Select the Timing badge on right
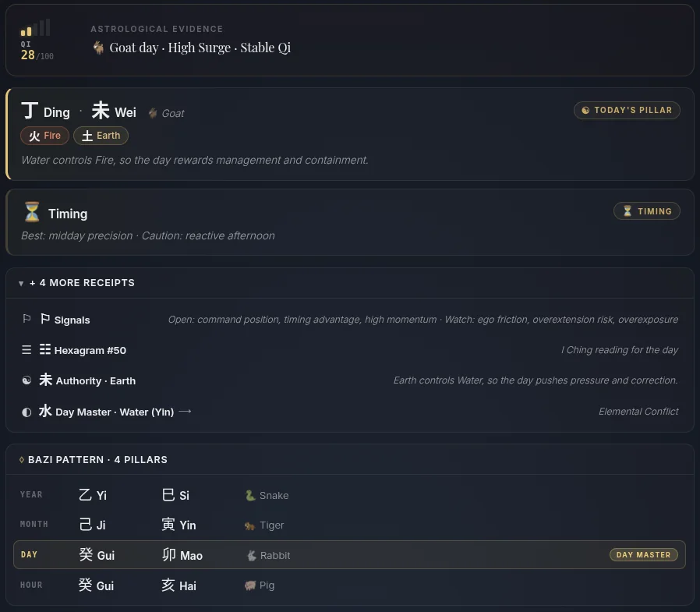Image resolution: width=700 pixels, height=612 pixels. point(647,211)
